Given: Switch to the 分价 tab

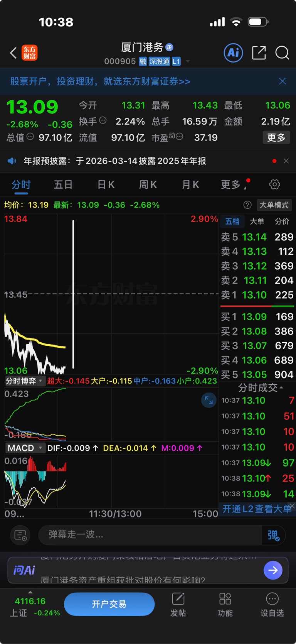Looking at the screenshot, I should tap(282, 221).
